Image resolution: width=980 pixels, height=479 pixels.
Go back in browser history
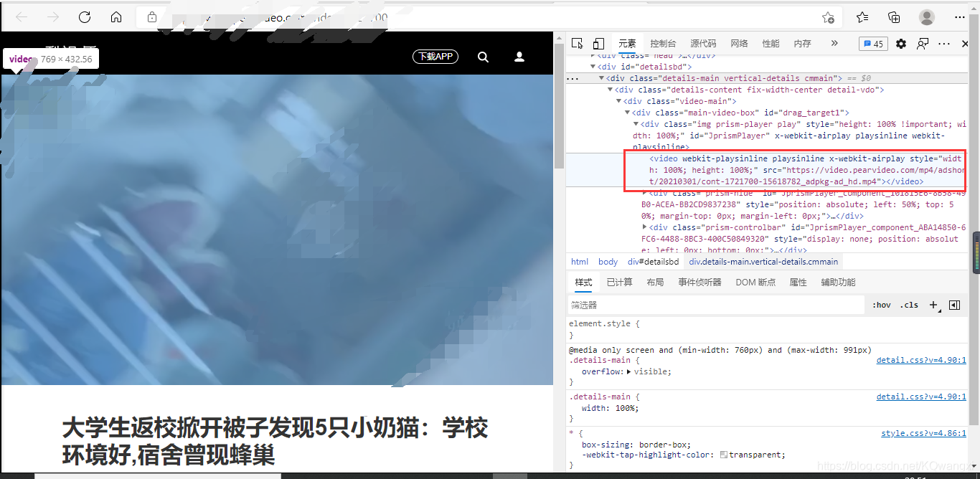click(22, 17)
